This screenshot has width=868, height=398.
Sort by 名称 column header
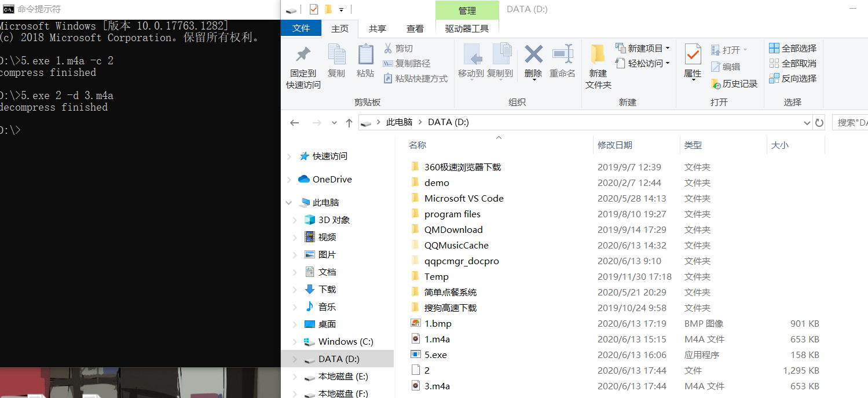click(x=417, y=145)
